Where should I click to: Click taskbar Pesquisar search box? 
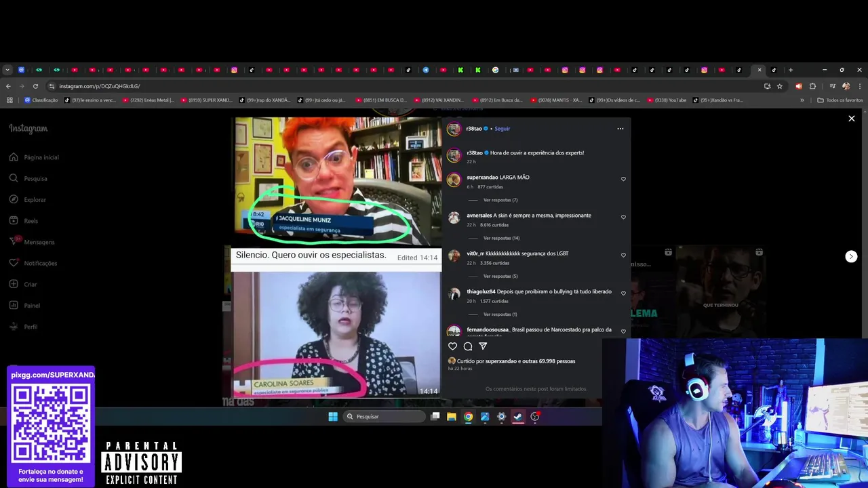384,416
